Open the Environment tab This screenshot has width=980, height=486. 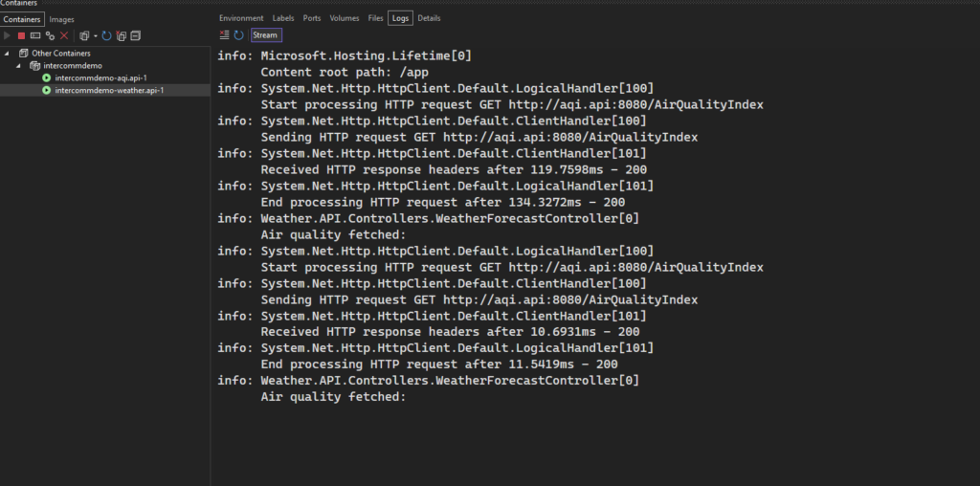pos(241,18)
